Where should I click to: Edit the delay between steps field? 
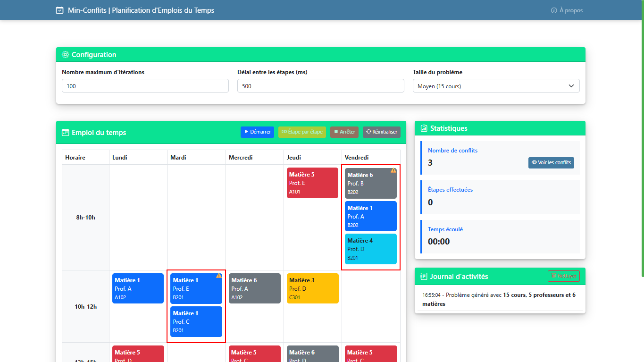click(x=321, y=86)
